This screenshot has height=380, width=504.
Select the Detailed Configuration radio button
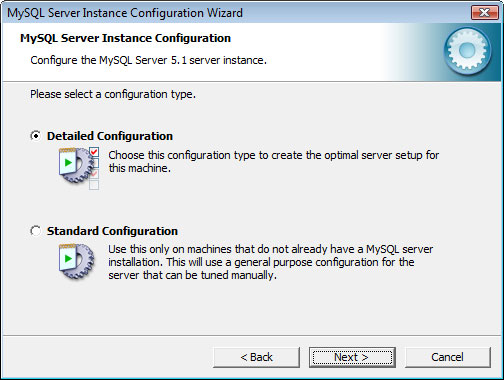(x=36, y=136)
